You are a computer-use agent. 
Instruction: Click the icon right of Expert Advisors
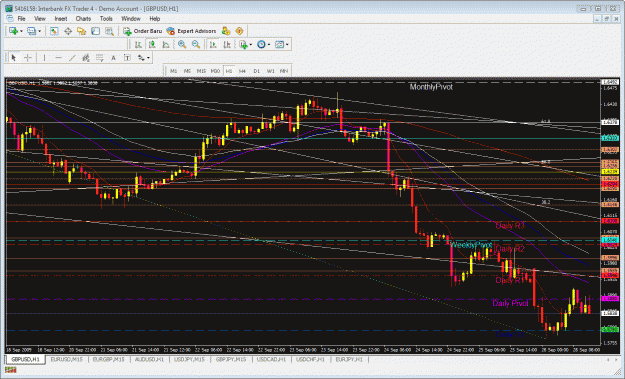pyautogui.click(x=226, y=31)
